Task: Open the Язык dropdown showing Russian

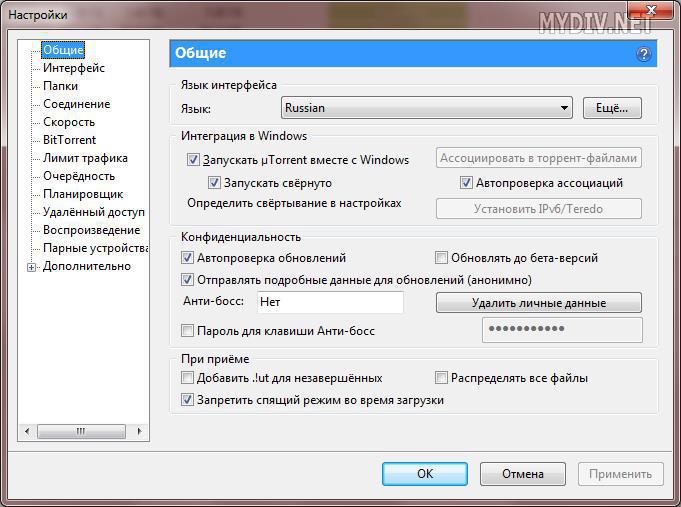Action: pyautogui.click(x=426, y=108)
